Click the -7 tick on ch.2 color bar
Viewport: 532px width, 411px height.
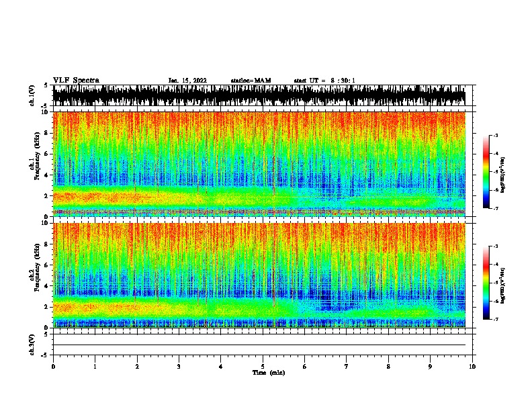click(x=495, y=319)
